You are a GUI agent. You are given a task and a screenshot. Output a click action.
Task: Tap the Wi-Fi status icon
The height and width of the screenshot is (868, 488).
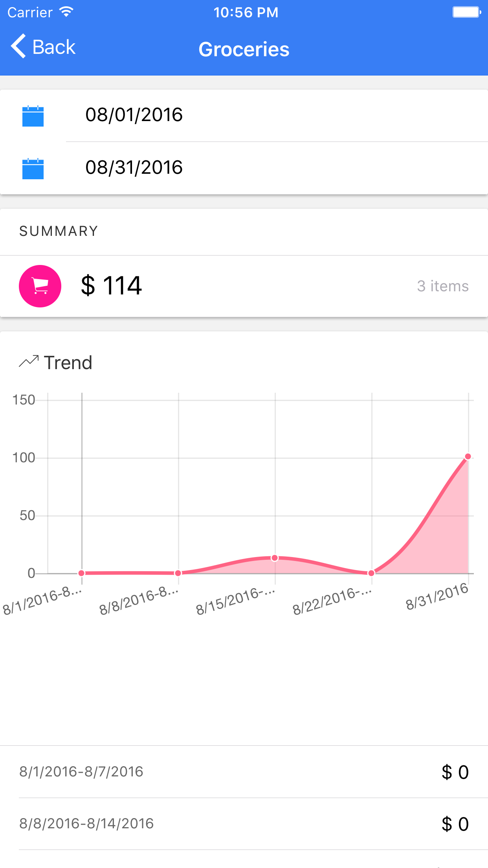click(67, 12)
